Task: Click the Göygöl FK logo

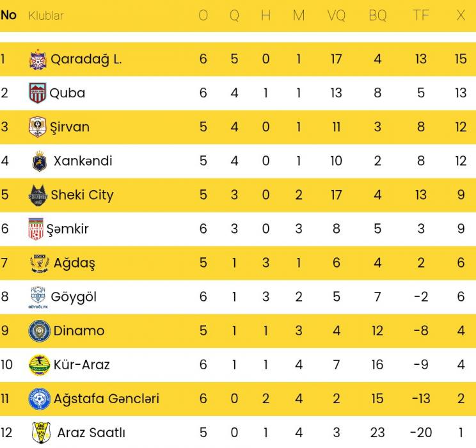Action: [38, 297]
